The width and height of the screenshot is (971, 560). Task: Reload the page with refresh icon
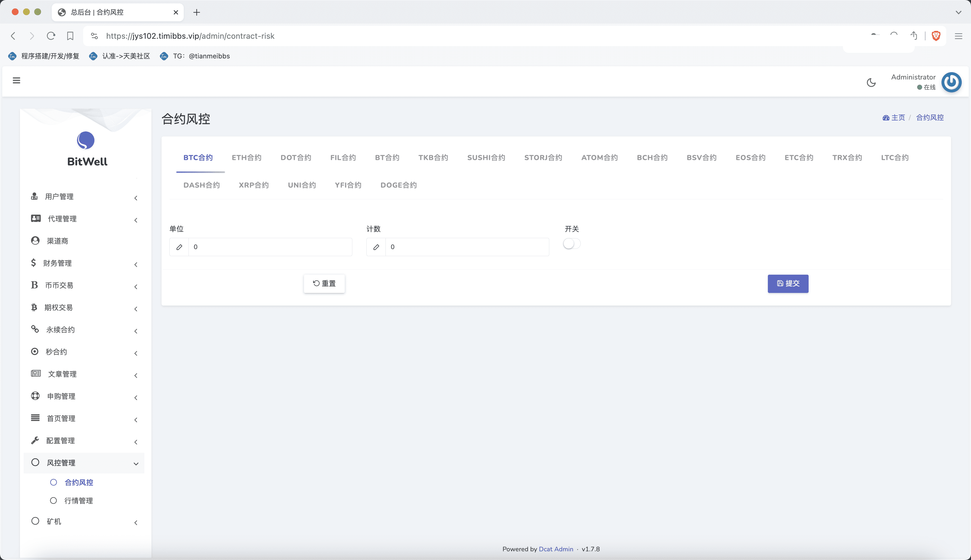(x=51, y=36)
